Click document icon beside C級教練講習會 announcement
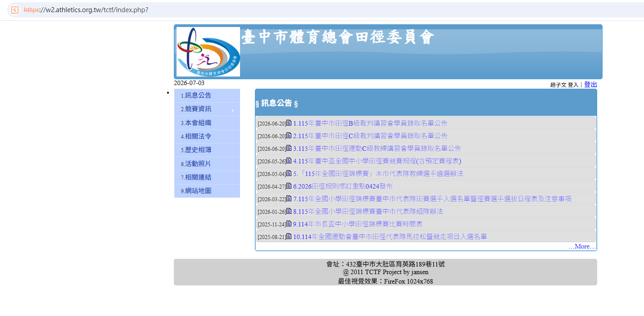 (289, 148)
